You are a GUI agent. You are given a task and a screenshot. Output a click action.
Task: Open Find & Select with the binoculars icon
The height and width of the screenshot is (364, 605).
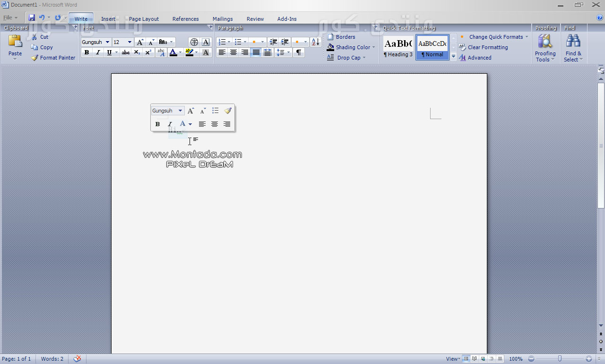[x=573, y=42]
